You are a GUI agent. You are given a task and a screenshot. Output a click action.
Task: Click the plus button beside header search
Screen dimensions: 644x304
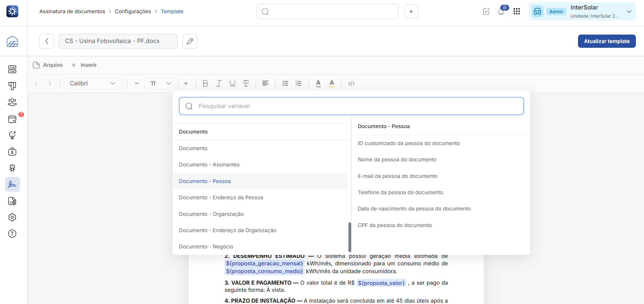pos(411,12)
